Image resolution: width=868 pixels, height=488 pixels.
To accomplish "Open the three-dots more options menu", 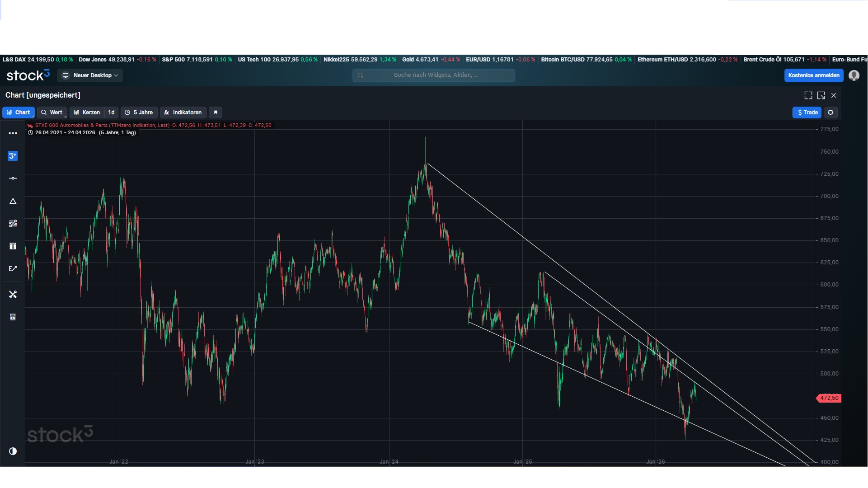I will [13, 133].
